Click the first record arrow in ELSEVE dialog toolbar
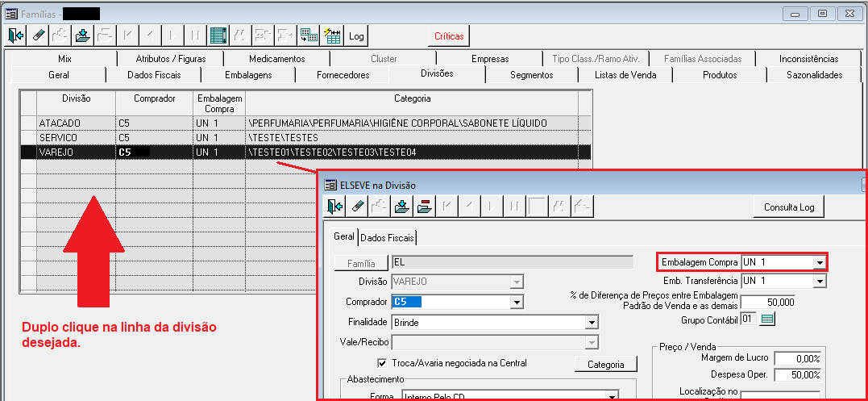868x401 pixels. [446, 207]
